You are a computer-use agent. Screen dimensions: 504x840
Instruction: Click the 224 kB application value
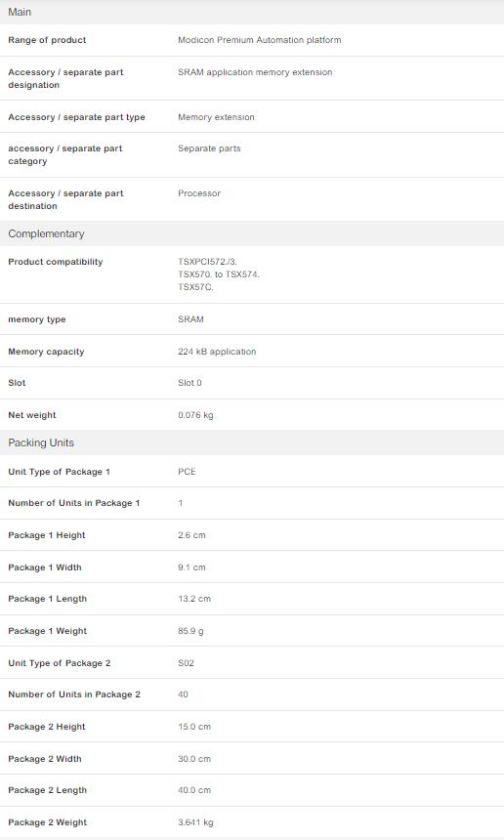[x=217, y=352]
